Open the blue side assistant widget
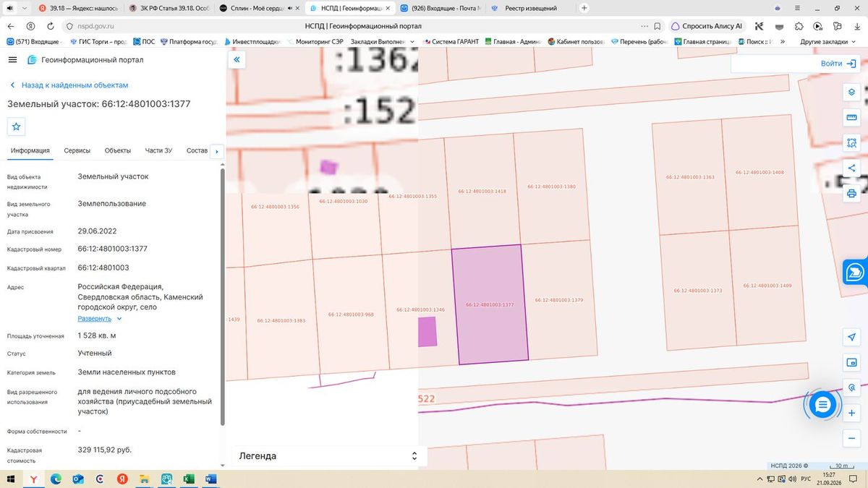868x488 pixels. coord(856,272)
